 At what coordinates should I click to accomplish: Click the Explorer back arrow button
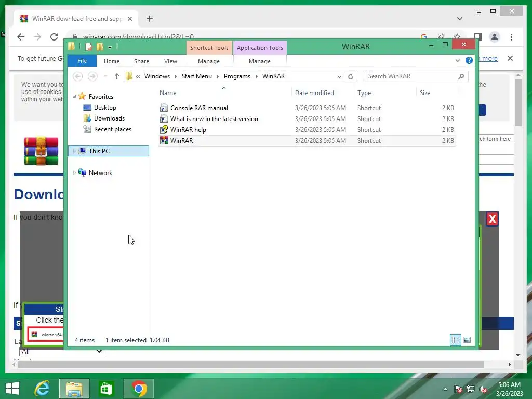click(78, 76)
